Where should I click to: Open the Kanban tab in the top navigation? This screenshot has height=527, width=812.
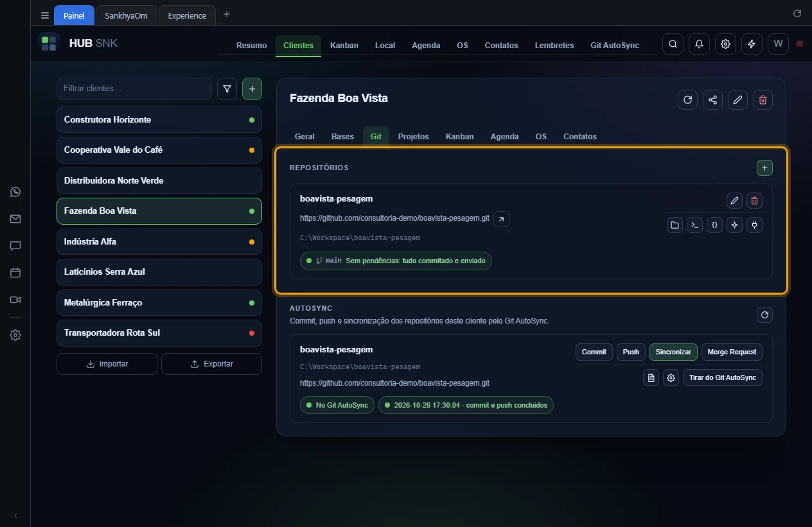(x=344, y=46)
